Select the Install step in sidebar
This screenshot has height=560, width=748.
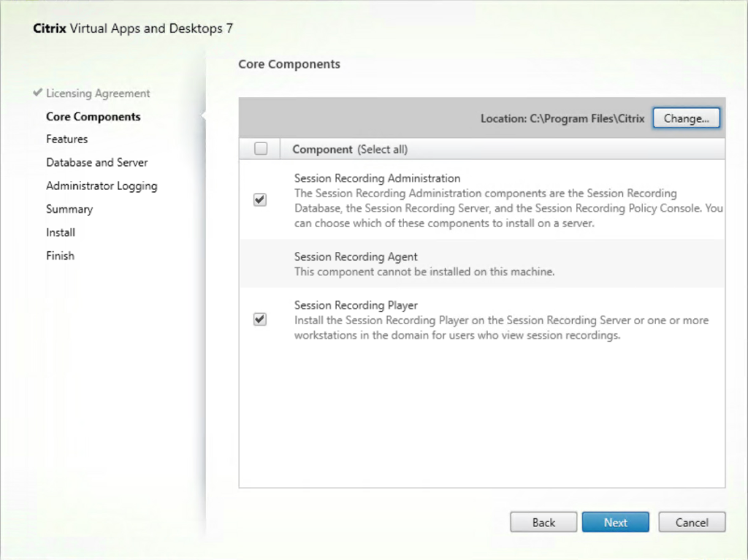(61, 232)
